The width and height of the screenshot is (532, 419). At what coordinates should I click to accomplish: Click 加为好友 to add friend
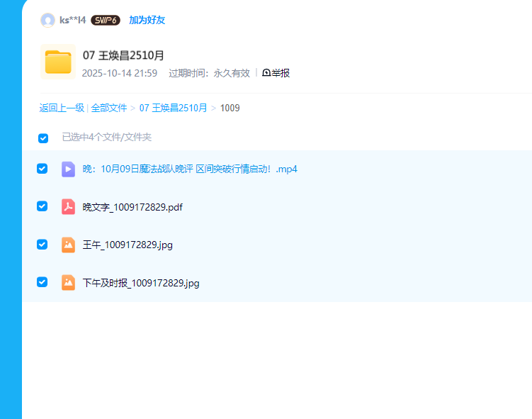(x=147, y=20)
